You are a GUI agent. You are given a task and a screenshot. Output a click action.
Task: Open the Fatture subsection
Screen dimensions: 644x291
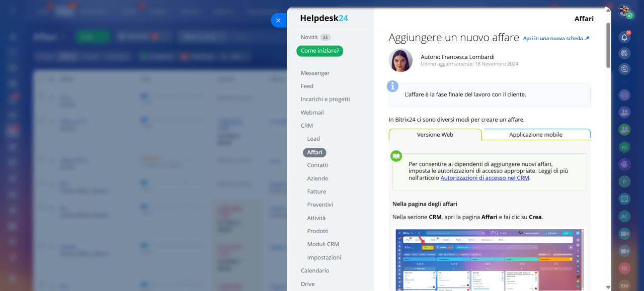(316, 191)
